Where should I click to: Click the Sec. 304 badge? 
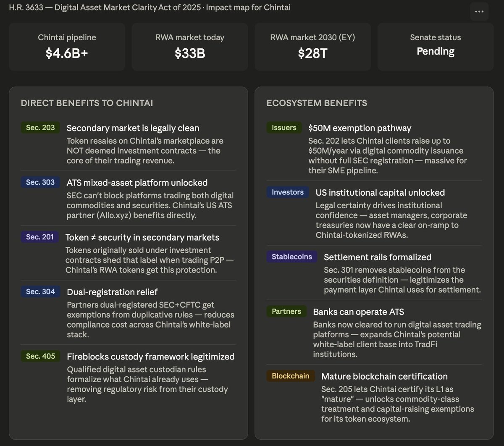(x=40, y=291)
